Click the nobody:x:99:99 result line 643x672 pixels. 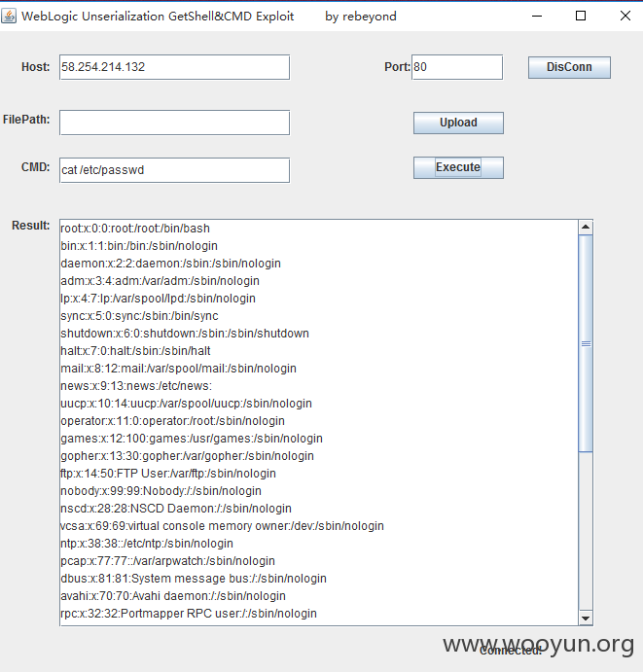[161, 491]
